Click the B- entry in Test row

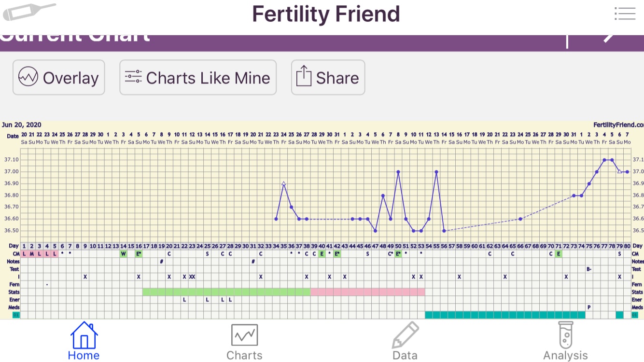coord(589,269)
